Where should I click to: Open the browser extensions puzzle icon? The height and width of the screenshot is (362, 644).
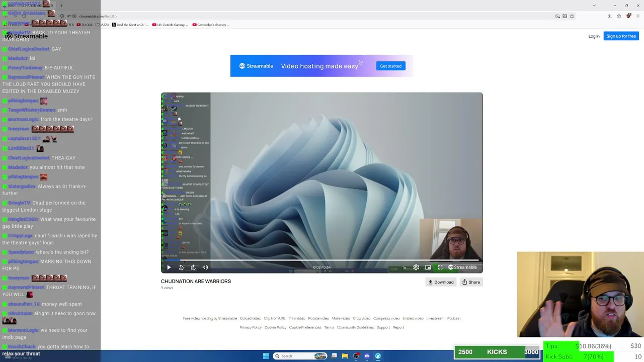tap(619, 16)
